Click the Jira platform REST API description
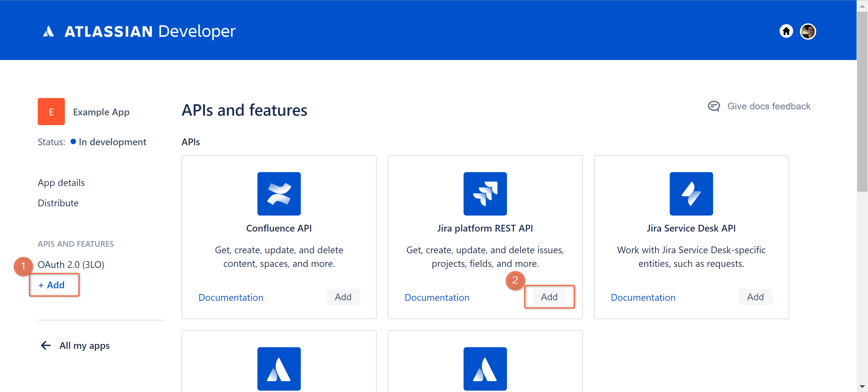Viewport: 868px width, 392px height. click(485, 257)
